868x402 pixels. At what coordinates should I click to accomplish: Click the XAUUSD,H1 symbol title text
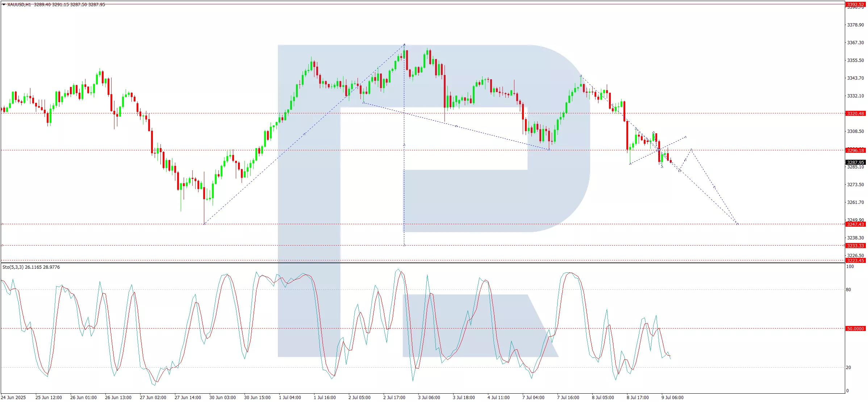coord(19,5)
